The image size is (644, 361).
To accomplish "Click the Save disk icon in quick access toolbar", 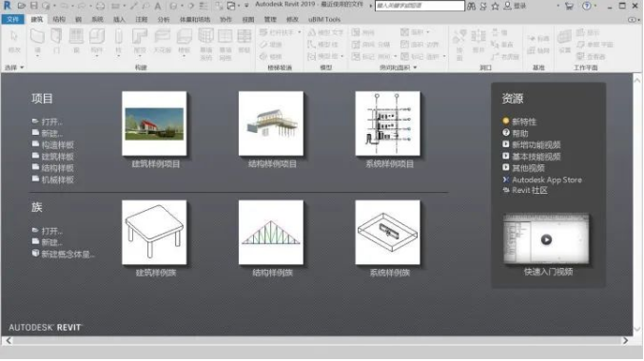I will click(x=33, y=6).
